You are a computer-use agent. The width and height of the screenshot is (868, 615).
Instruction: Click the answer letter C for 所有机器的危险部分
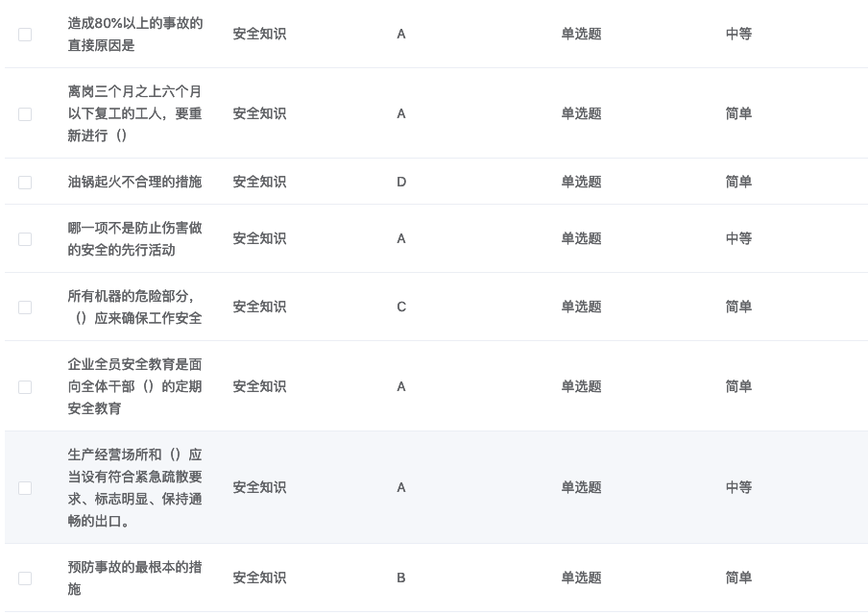pos(401,307)
